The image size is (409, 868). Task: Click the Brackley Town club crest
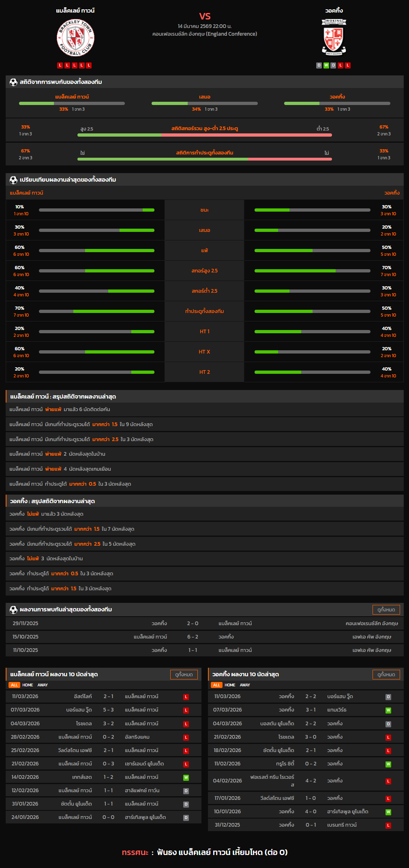(75, 38)
